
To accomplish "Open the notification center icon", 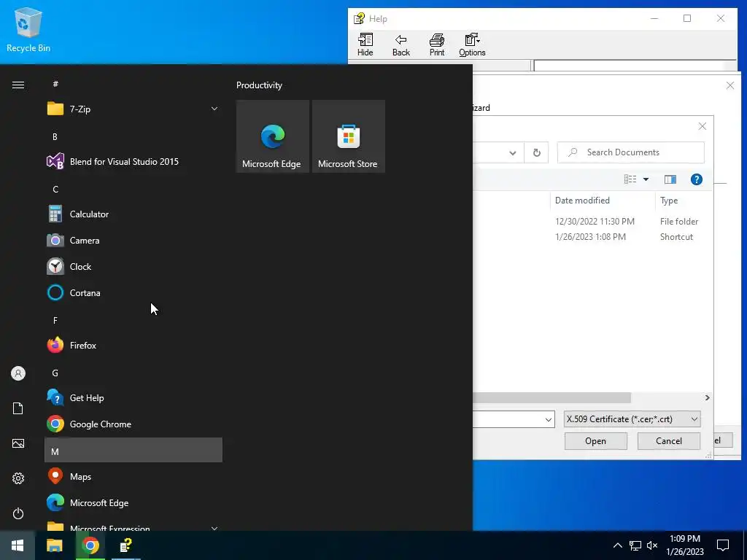I will click(x=723, y=545).
